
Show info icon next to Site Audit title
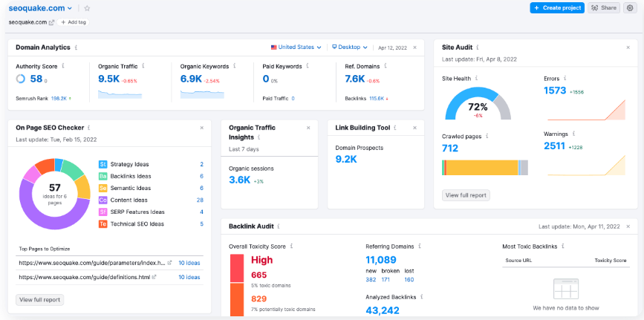478,48
